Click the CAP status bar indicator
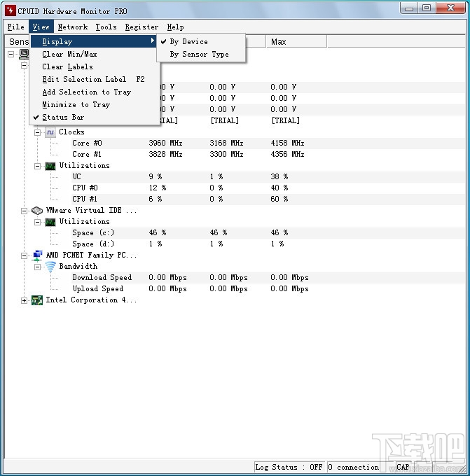The height and width of the screenshot is (476, 470). coord(403,467)
